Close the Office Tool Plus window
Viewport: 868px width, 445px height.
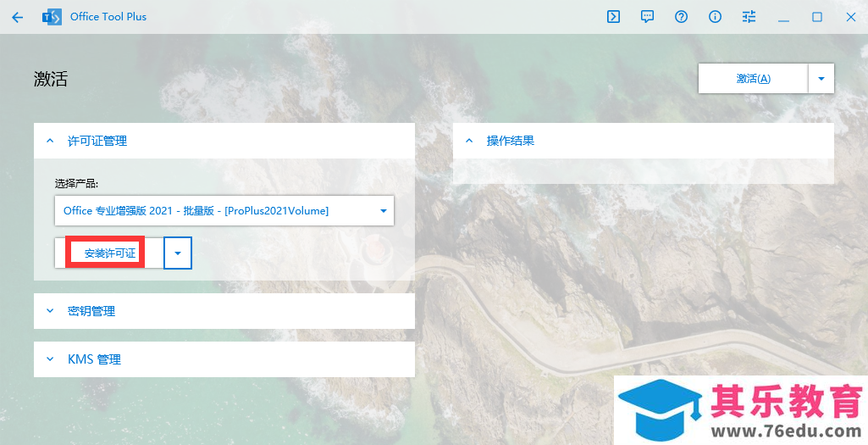[851, 17]
